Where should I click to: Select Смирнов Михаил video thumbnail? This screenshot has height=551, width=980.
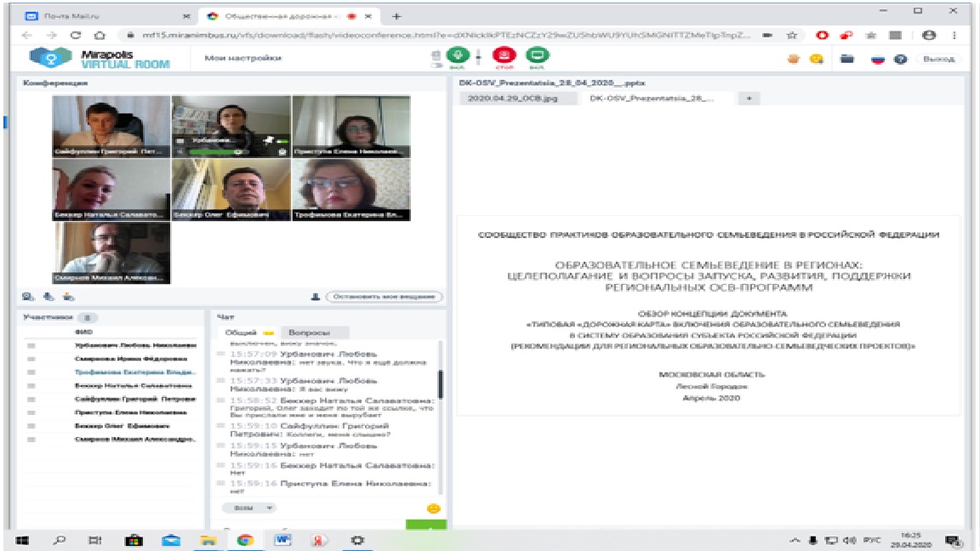tap(112, 253)
